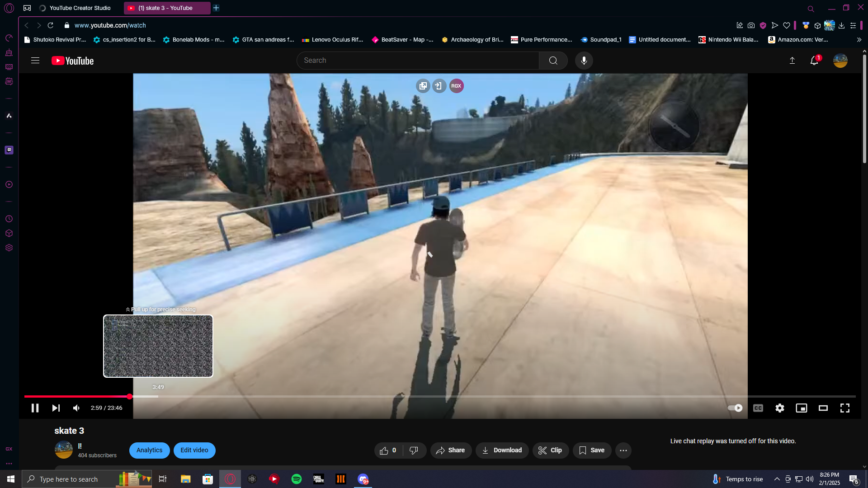This screenshot has width=868, height=488.
Task: Click the video upload icon
Action: (792, 61)
